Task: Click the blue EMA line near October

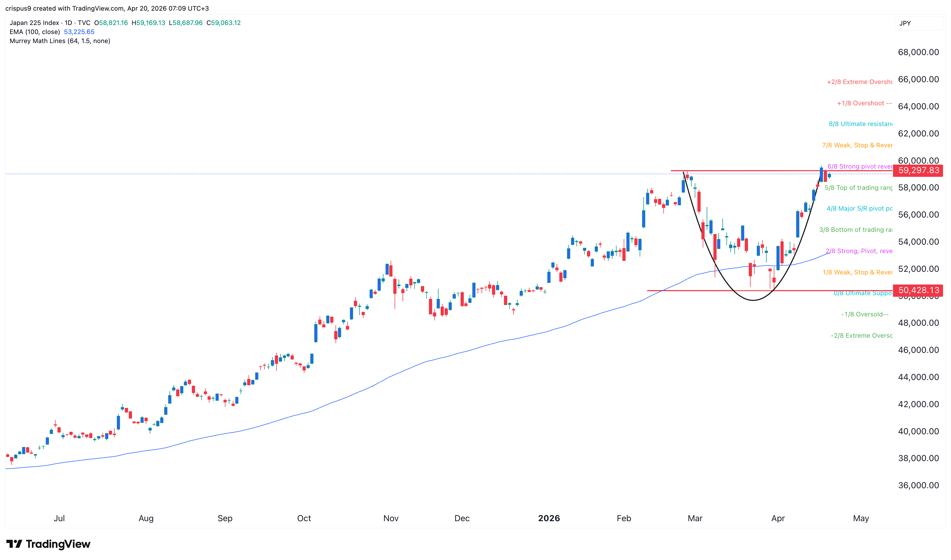Action: click(x=304, y=413)
